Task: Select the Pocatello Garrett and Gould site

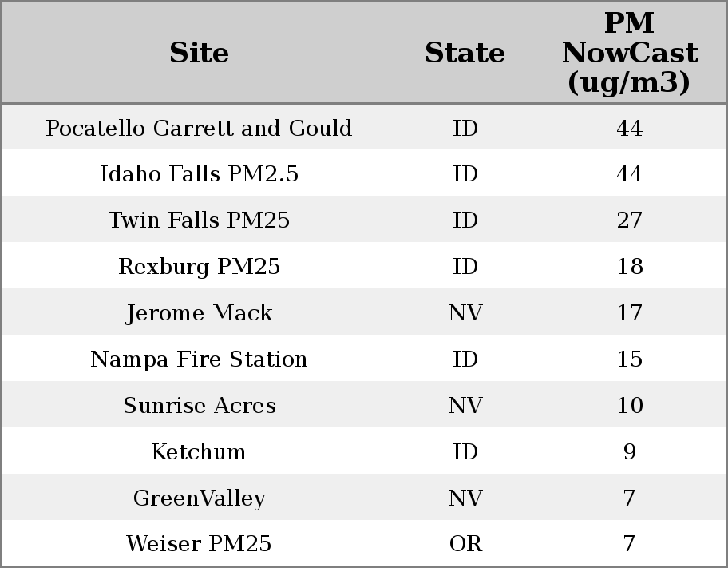Action: click(199, 128)
